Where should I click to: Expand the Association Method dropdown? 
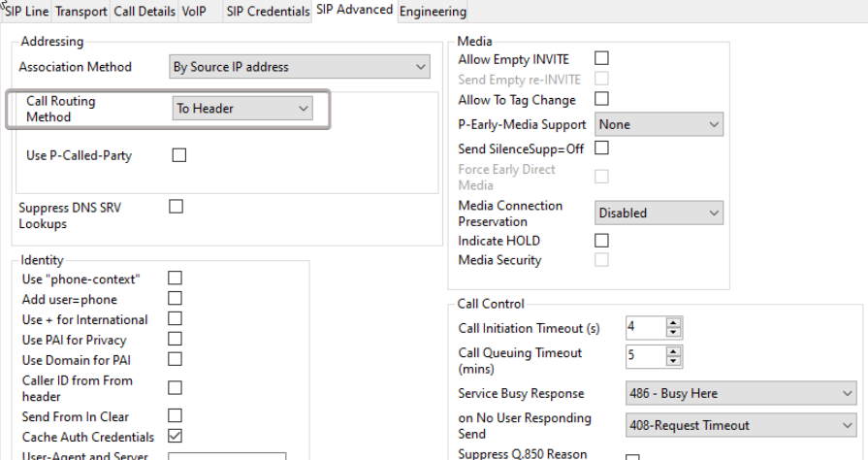299,68
